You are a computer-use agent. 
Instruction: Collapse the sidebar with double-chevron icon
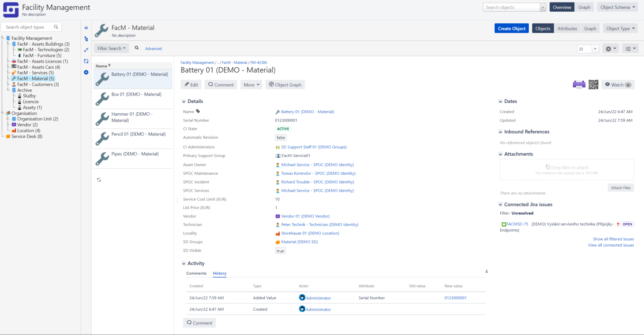point(86,28)
